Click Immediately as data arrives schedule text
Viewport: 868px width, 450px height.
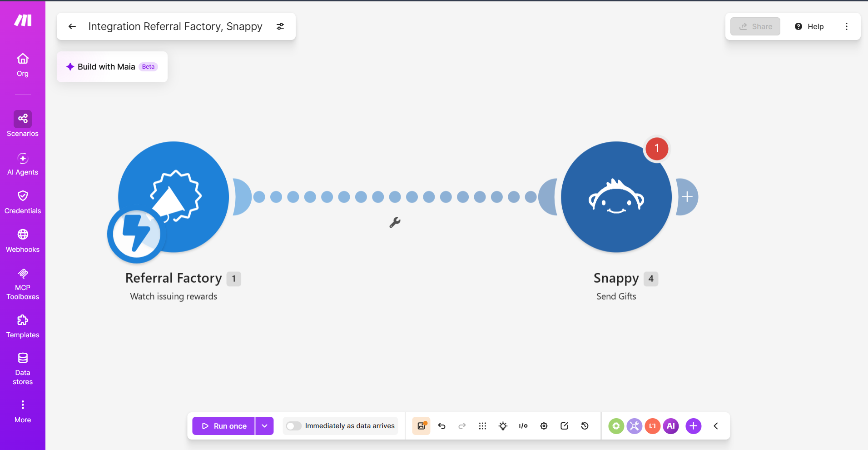click(x=350, y=426)
